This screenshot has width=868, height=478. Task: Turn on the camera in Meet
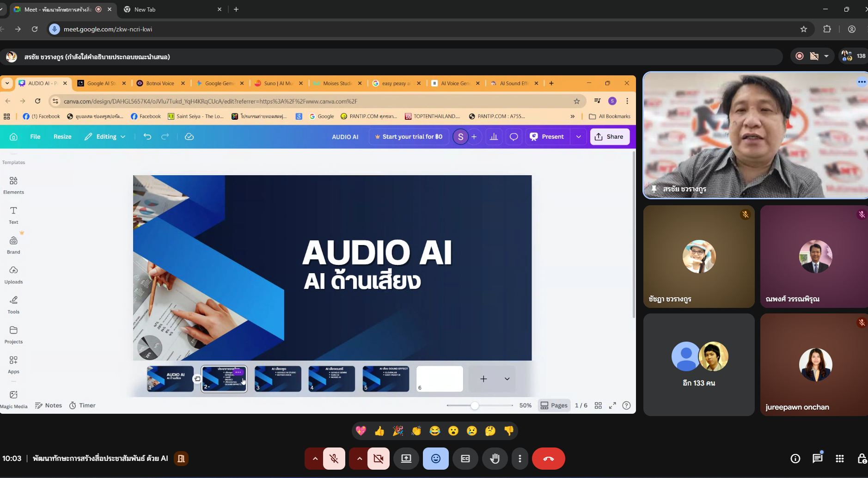coord(378,459)
